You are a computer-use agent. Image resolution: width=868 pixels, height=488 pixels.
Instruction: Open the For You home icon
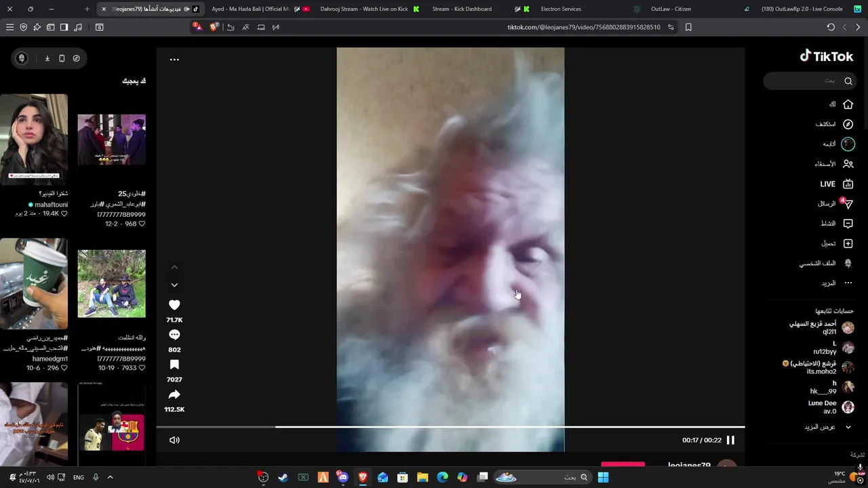pyautogui.click(x=848, y=104)
